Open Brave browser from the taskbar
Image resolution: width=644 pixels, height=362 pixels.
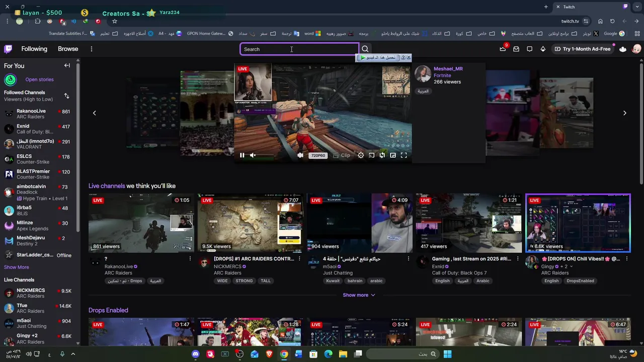tap(269, 354)
